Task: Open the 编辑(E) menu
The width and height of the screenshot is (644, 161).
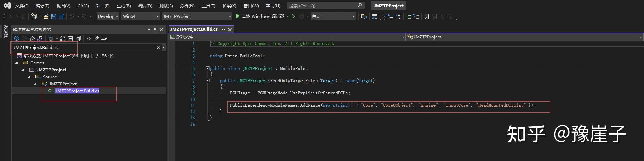Action: click(42, 6)
